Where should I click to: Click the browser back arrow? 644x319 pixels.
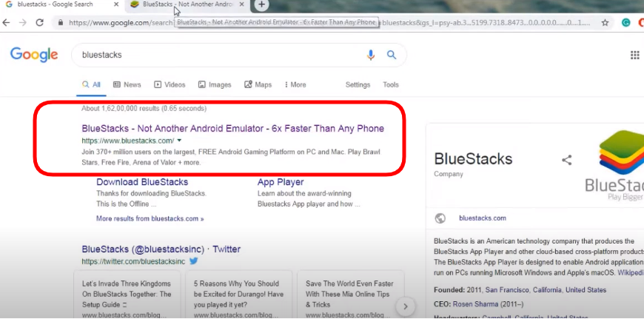coord(6,23)
